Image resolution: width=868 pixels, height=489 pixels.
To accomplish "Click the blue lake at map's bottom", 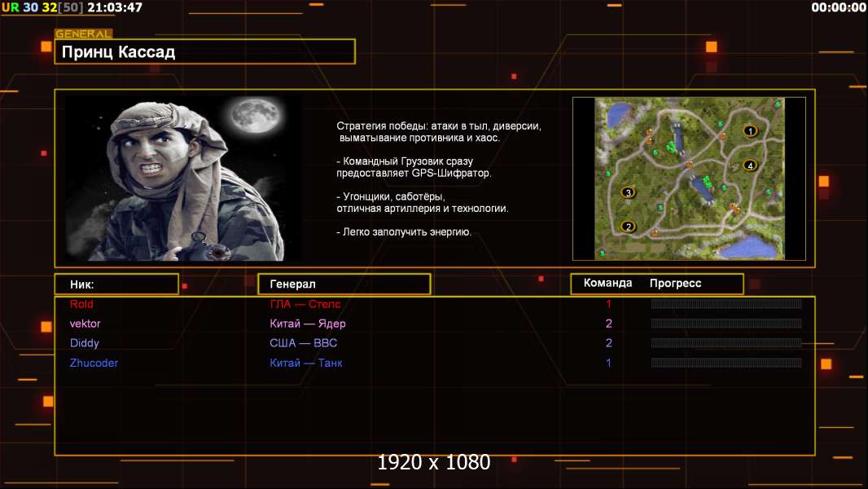I will coord(747,246).
